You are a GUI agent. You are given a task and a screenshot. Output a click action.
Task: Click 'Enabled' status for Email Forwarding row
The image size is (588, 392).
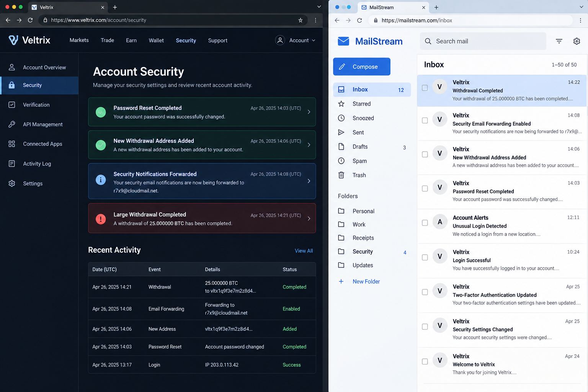point(291,309)
